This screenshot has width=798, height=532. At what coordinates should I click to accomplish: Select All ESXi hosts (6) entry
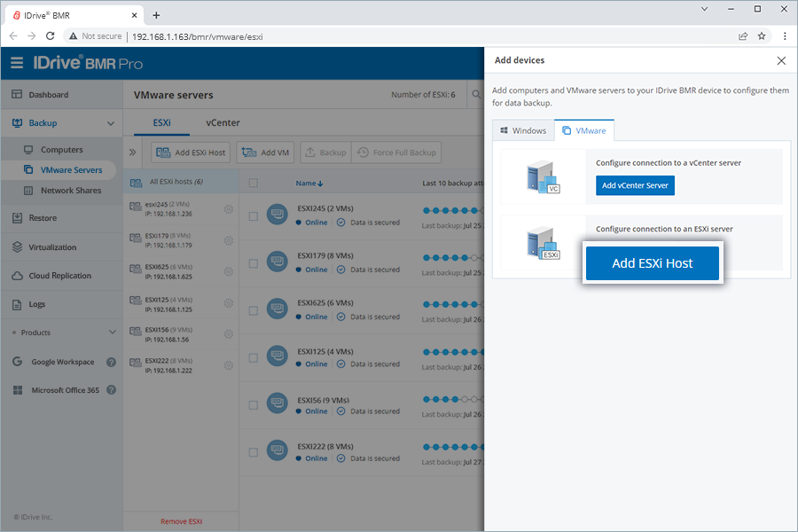(x=181, y=182)
